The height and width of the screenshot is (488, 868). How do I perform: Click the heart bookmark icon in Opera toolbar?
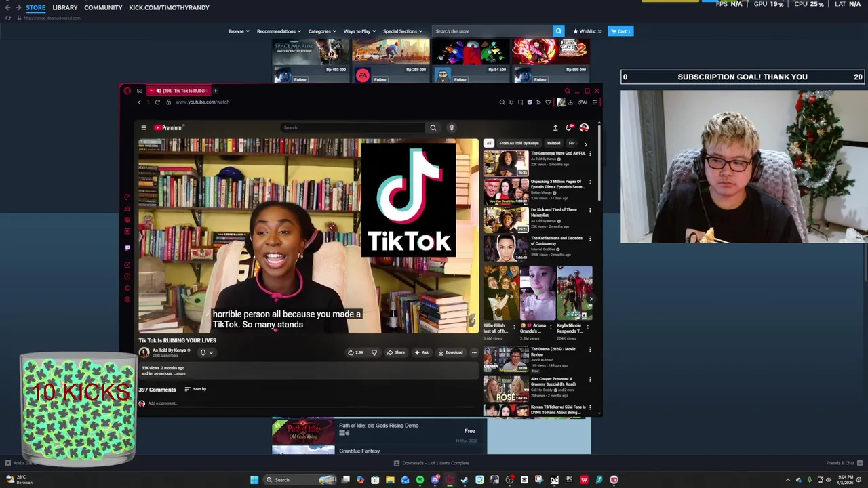tap(548, 102)
